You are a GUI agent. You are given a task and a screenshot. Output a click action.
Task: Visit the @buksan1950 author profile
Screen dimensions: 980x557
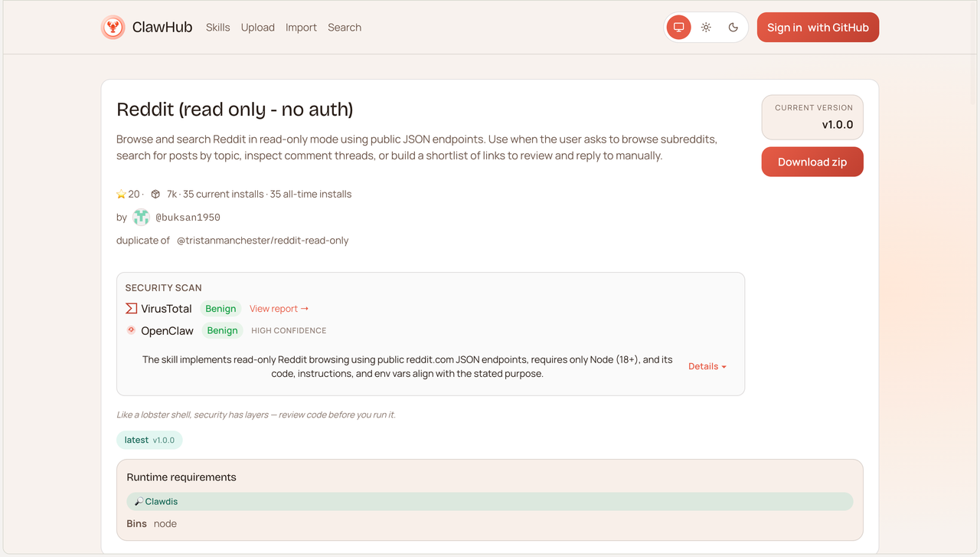188,218
